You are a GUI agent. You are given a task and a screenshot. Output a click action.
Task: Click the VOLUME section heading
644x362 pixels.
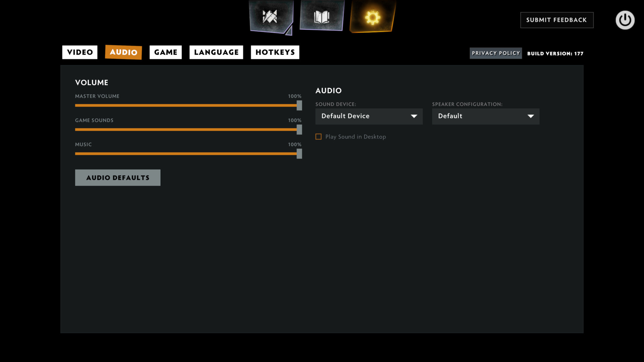click(92, 82)
